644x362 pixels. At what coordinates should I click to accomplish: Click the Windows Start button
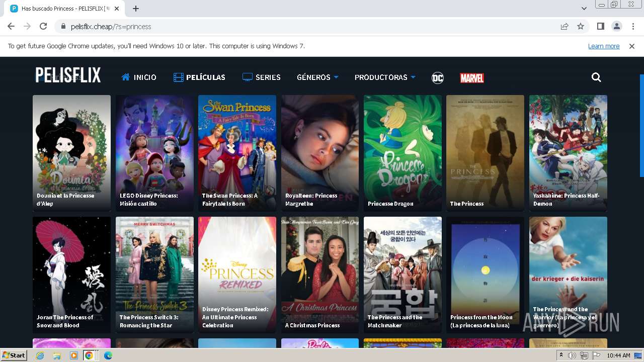14,355
